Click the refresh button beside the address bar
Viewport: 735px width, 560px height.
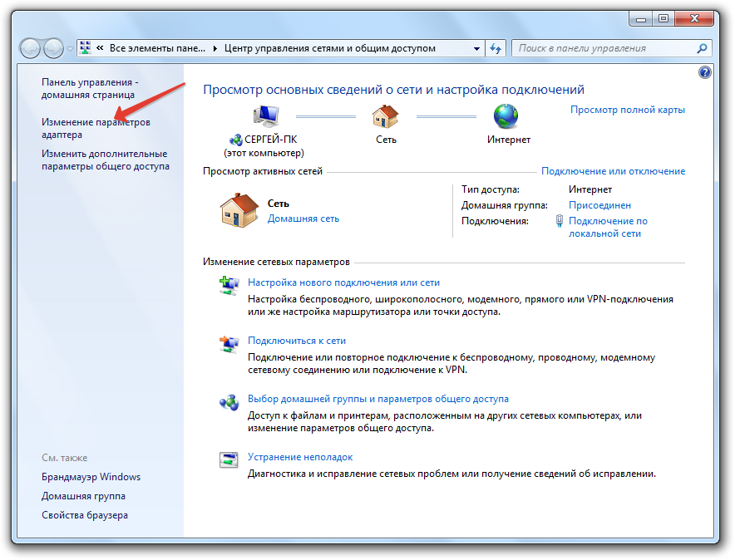496,48
